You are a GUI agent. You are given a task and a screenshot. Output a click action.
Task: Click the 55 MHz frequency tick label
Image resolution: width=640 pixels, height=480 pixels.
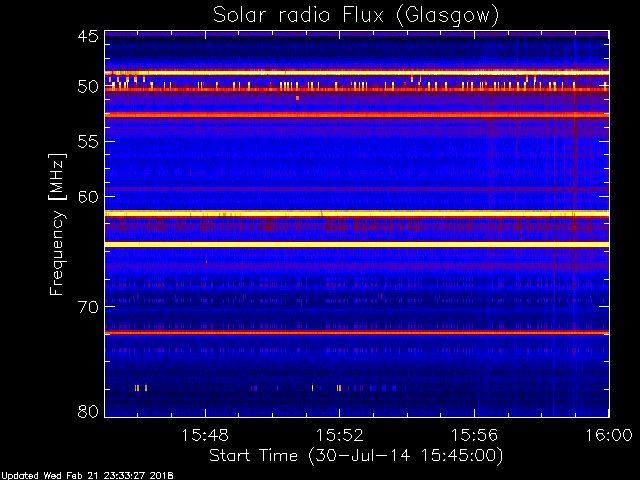pyautogui.click(x=88, y=142)
